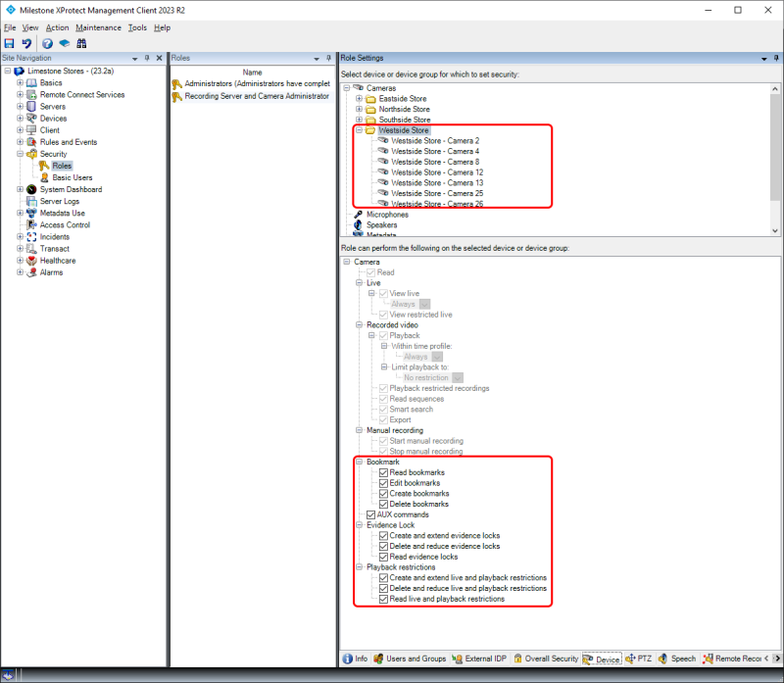Click the Eastside Store folder icon

pyautogui.click(x=370, y=99)
